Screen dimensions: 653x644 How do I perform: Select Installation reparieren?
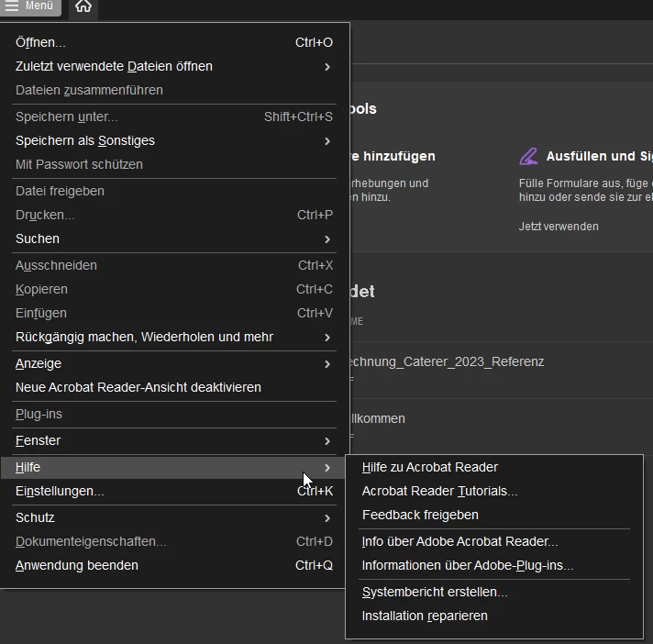point(494,616)
